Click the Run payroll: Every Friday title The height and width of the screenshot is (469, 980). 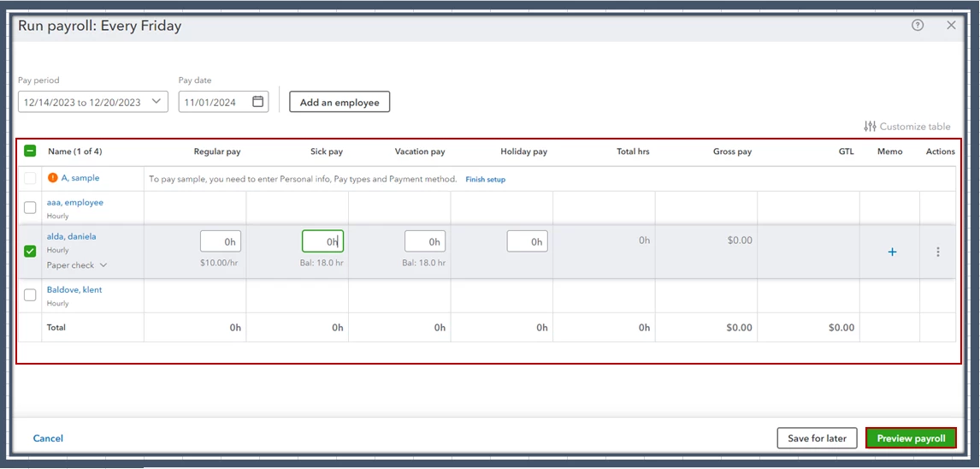[100, 27]
